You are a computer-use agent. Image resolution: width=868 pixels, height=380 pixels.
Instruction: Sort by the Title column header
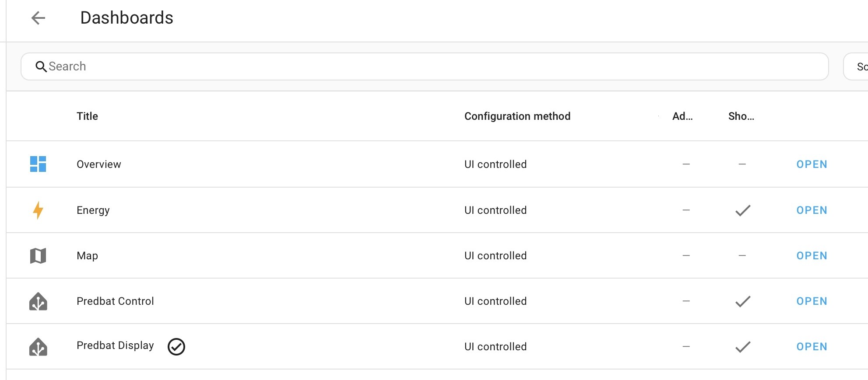tap(88, 116)
